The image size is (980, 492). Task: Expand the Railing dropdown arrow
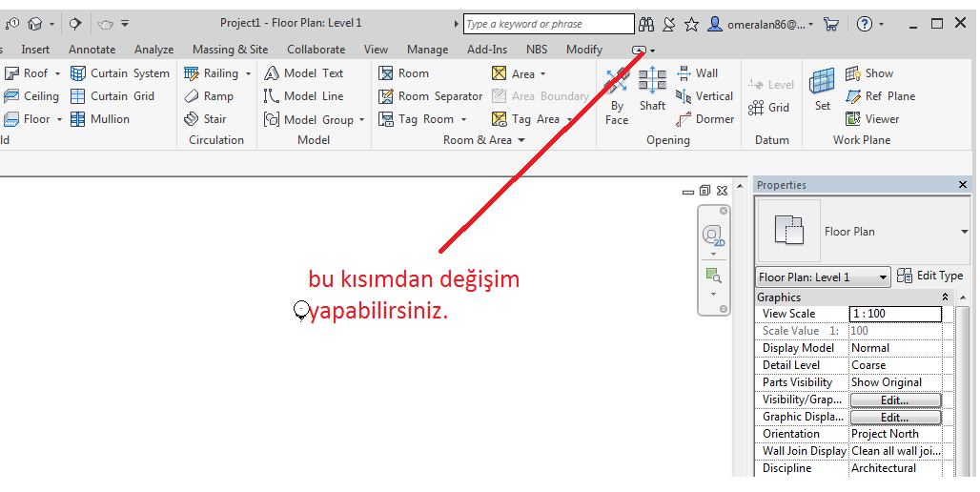click(x=248, y=73)
